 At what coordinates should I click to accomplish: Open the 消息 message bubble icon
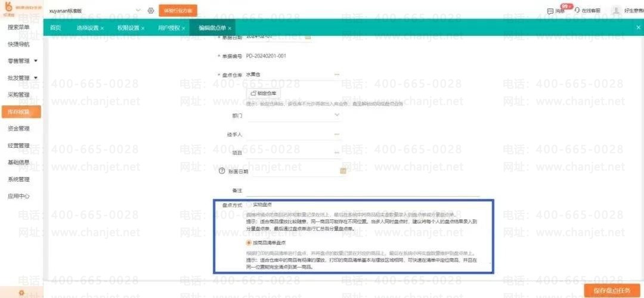click(551, 11)
